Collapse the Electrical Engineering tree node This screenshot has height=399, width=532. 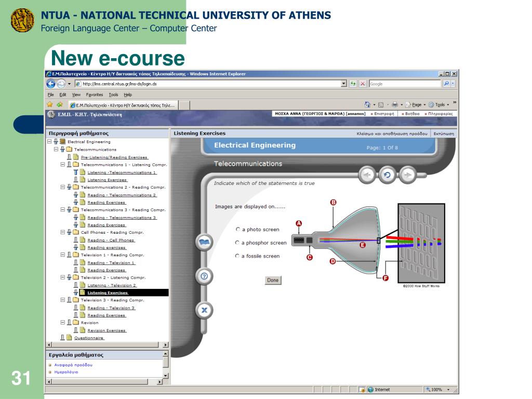point(49,141)
